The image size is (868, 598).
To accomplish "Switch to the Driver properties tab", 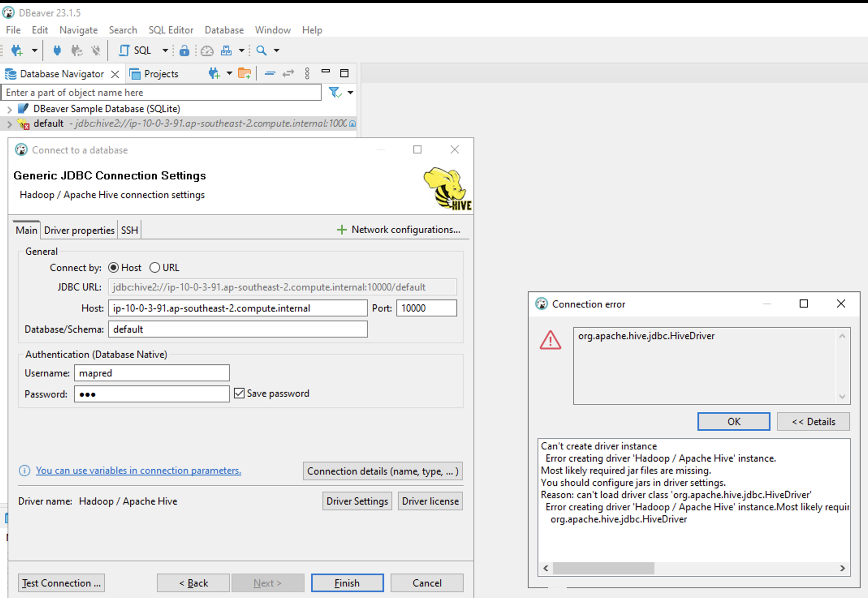I will coord(79,230).
